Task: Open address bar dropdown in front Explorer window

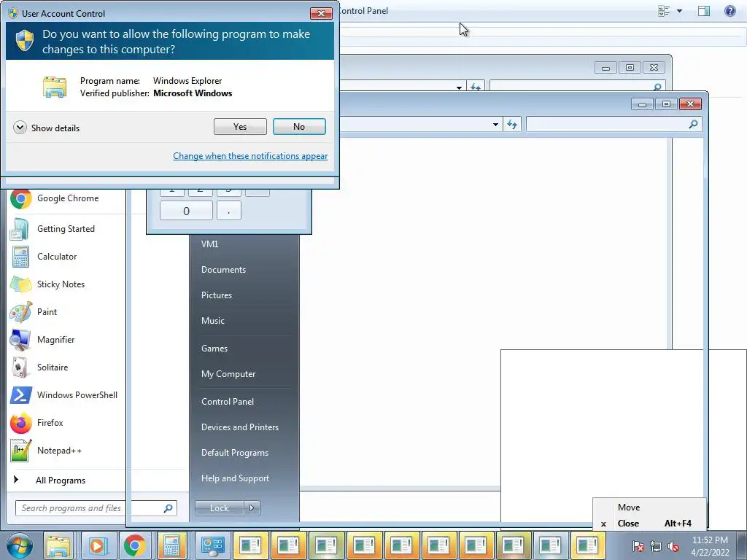Action: [495, 124]
